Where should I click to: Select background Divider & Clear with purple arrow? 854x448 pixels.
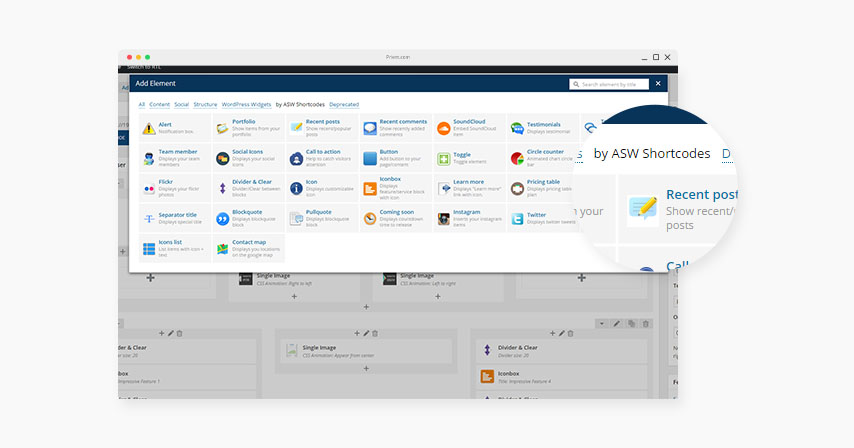562,351
